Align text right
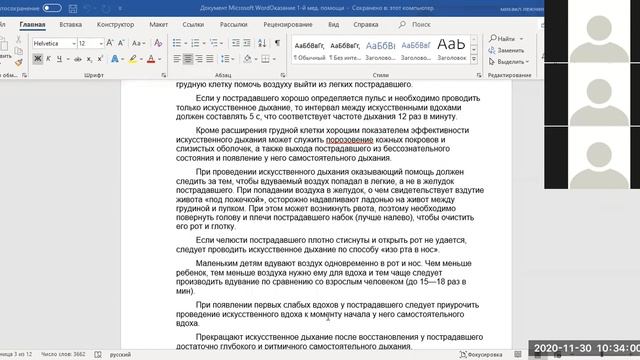640x360 pixels. 199,59
